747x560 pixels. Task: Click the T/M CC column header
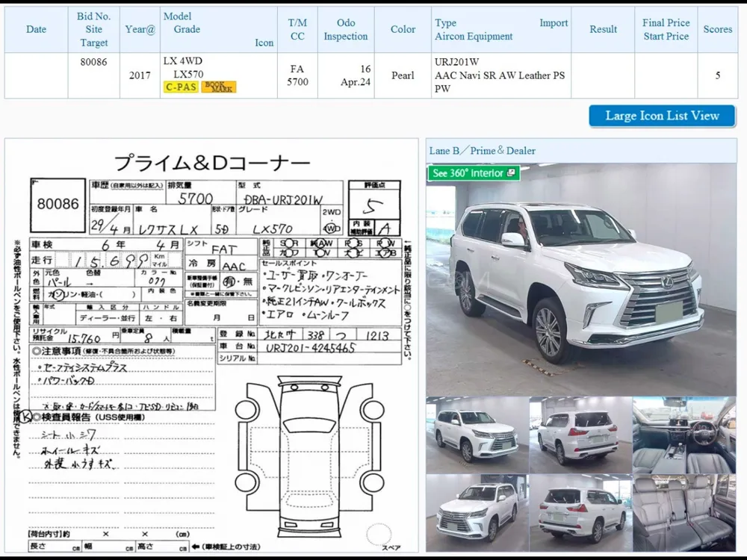tap(297, 30)
